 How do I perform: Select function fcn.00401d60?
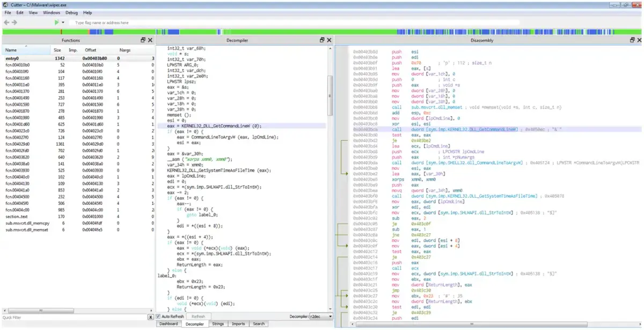click(x=78, y=124)
